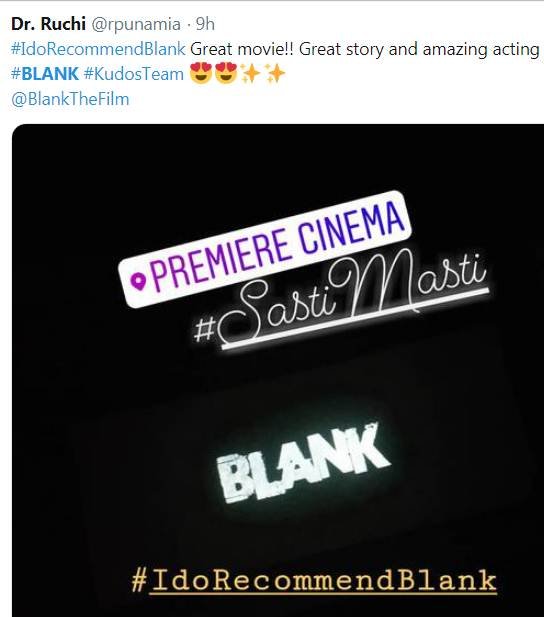Click the yellow IdoRecommendBlank image caption
Viewport: 544px width, 617px height.
pos(324,580)
